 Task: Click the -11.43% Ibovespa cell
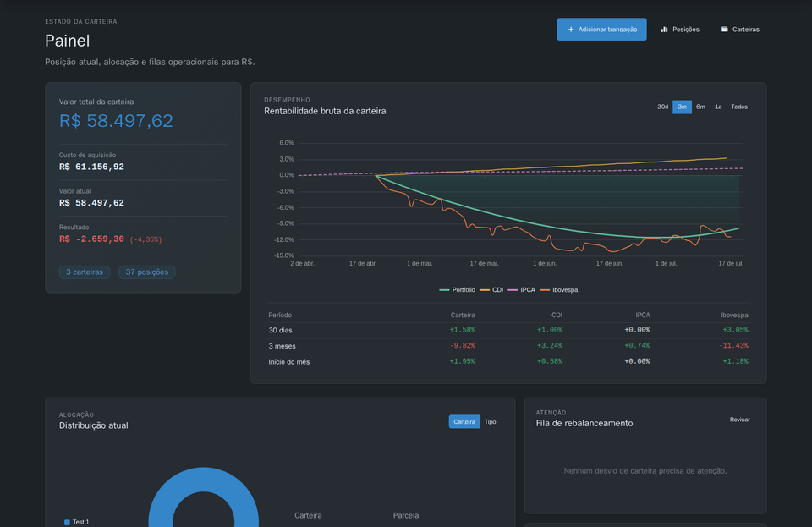[733, 346]
